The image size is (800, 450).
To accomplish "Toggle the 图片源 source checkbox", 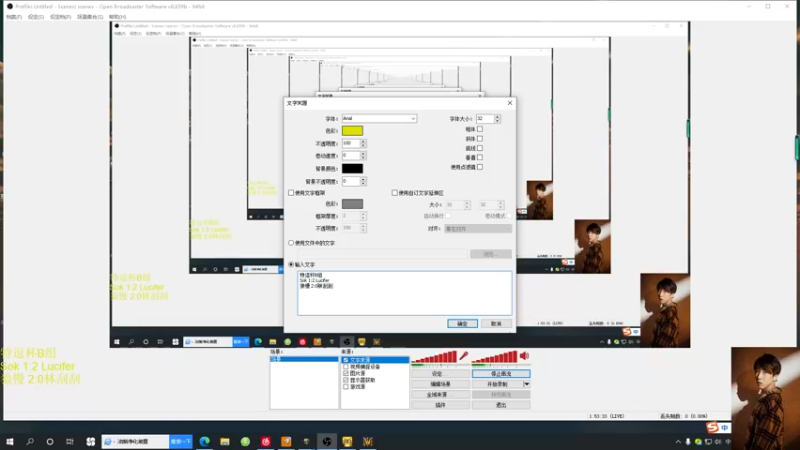I will coord(346,373).
